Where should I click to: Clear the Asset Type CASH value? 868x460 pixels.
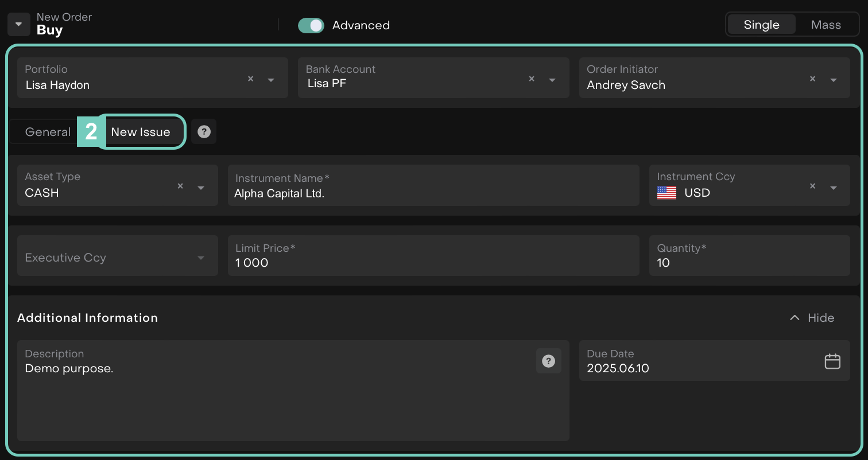tap(180, 186)
